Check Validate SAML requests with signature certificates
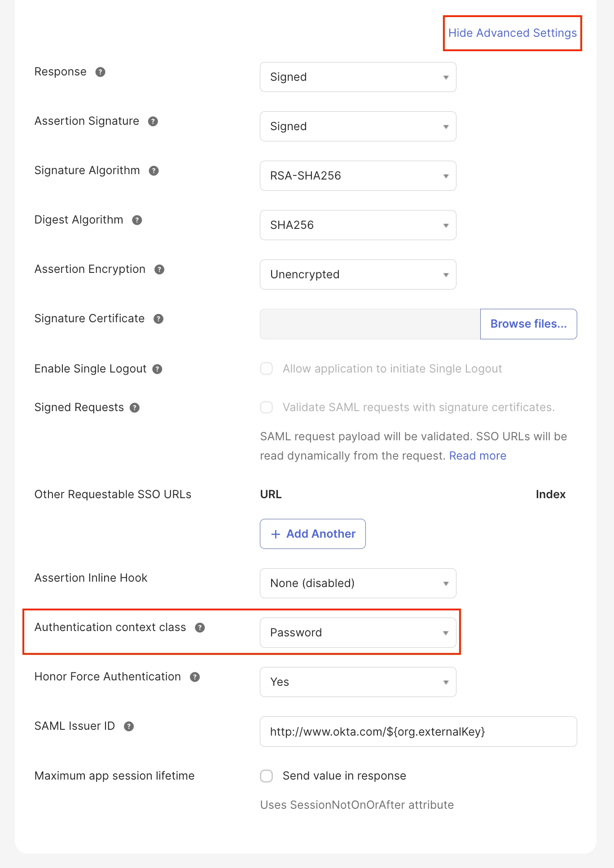 [267, 407]
